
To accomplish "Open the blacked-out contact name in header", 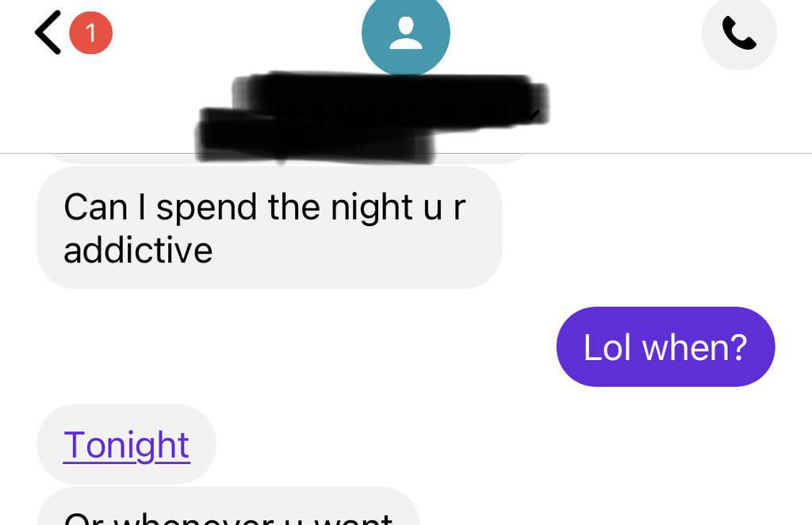I will pos(391,98).
